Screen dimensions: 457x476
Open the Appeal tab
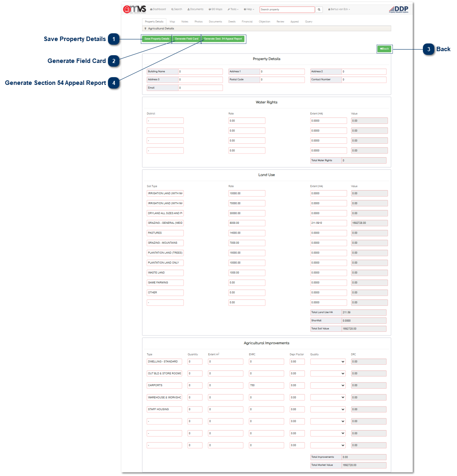tap(294, 22)
